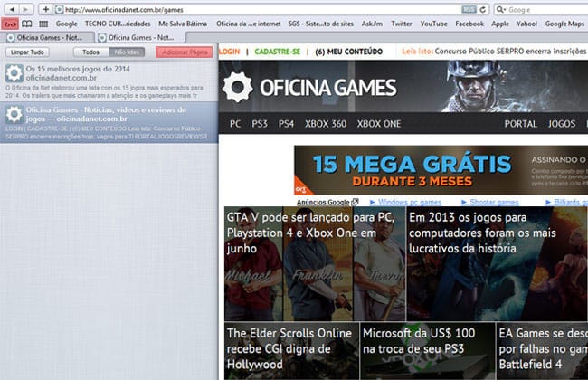Go back with the left arrow button

click(12, 9)
